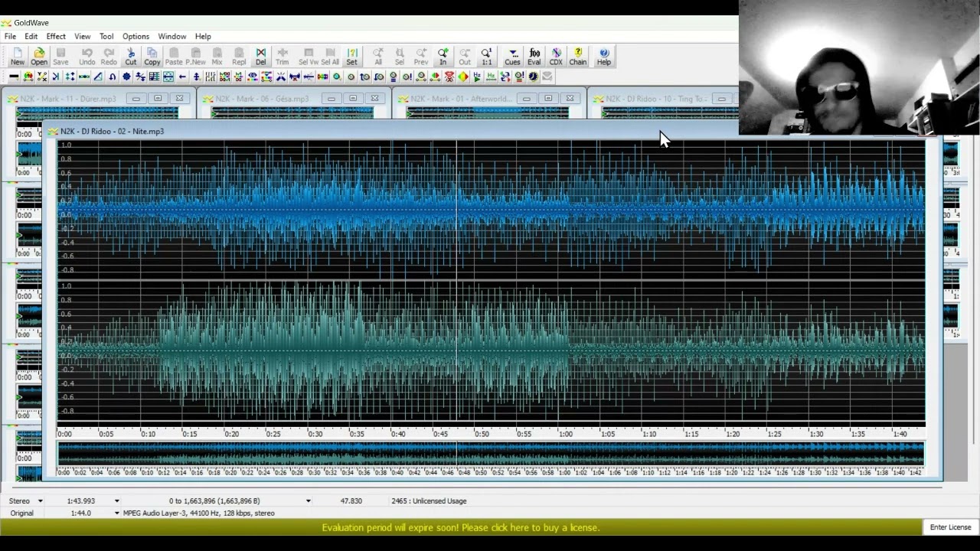Click the Copy toolbar icon

152,56
